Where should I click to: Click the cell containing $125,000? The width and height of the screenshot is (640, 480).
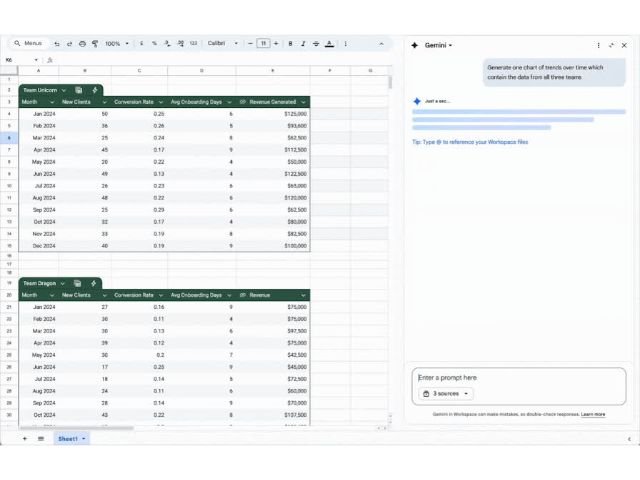(x=273, y=114)
